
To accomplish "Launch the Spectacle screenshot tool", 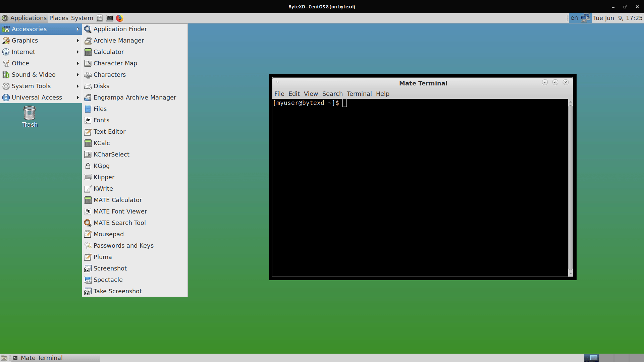I will point(108,280).
